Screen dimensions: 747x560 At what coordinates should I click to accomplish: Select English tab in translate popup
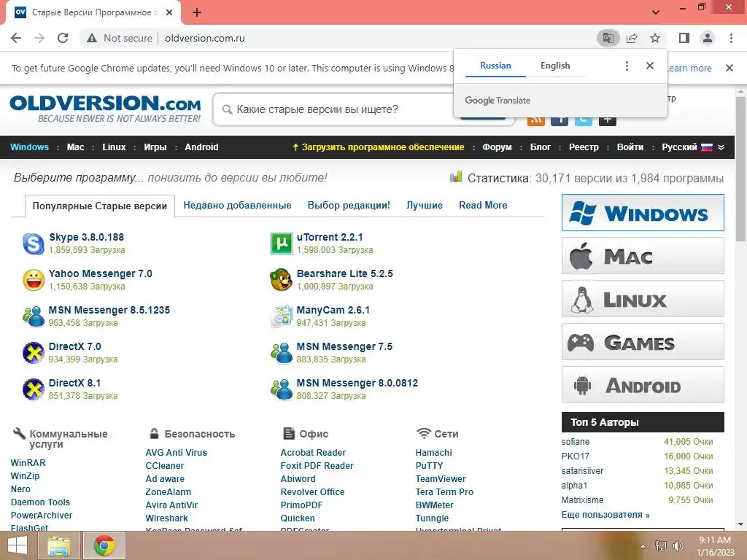coord(555,66)
